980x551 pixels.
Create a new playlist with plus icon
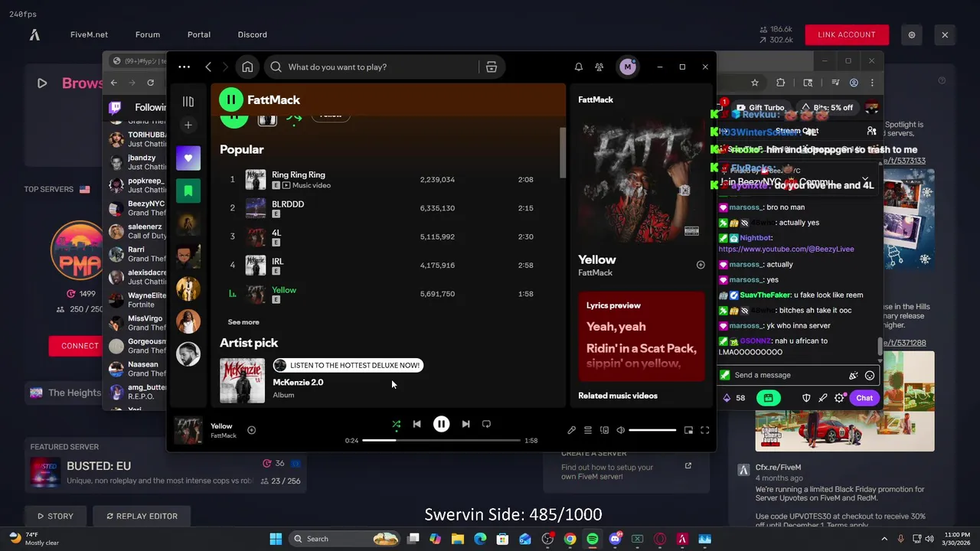point(188,125)
